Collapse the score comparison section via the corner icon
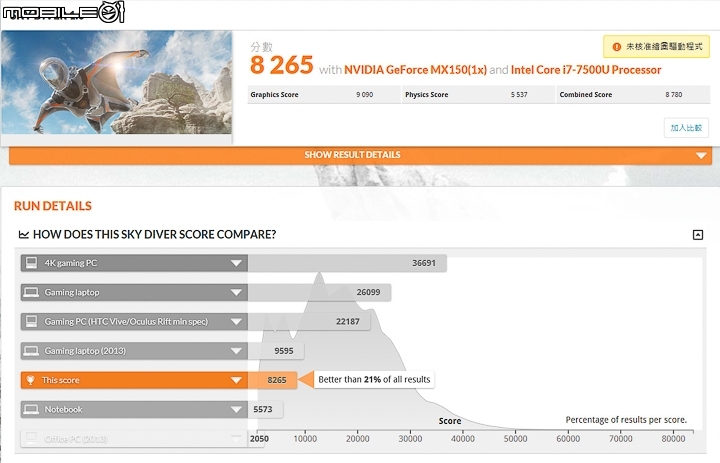 pyautogui.click(x=698, y=235)
